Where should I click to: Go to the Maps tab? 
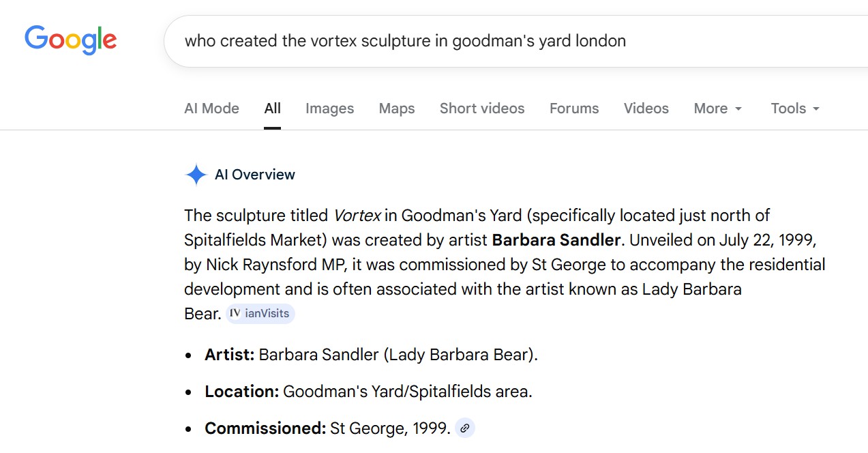(397, 108)
